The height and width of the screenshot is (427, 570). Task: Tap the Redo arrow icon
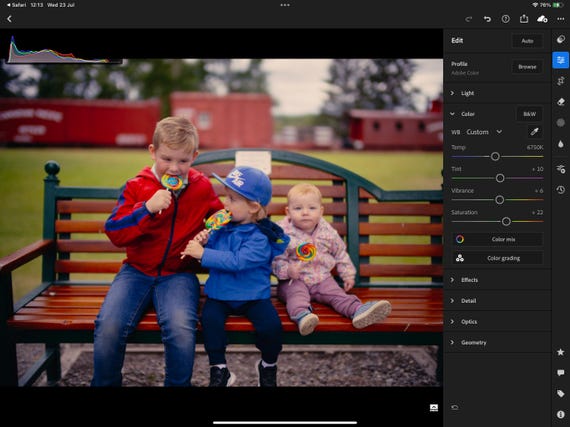469,19
